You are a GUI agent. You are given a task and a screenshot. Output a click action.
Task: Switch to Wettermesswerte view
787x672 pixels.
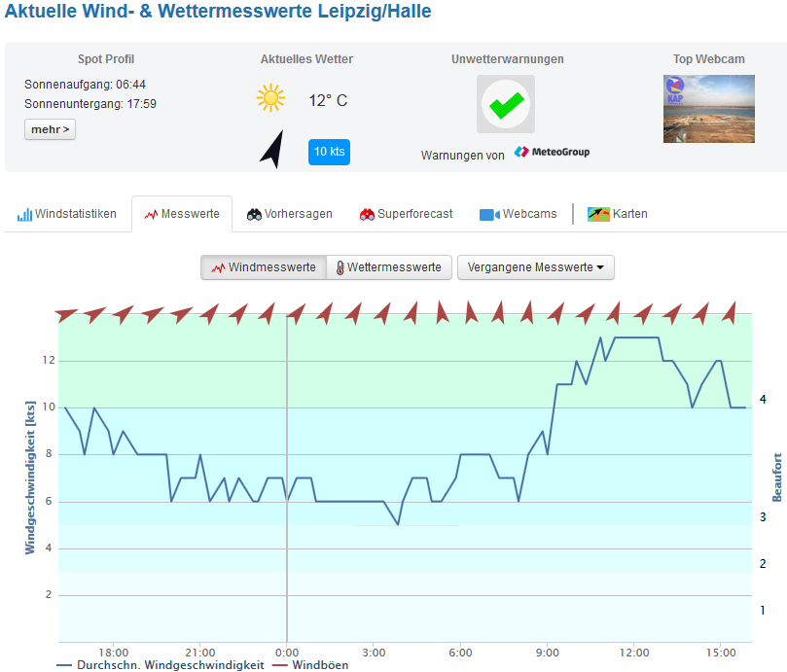click(x=388, y=267)
